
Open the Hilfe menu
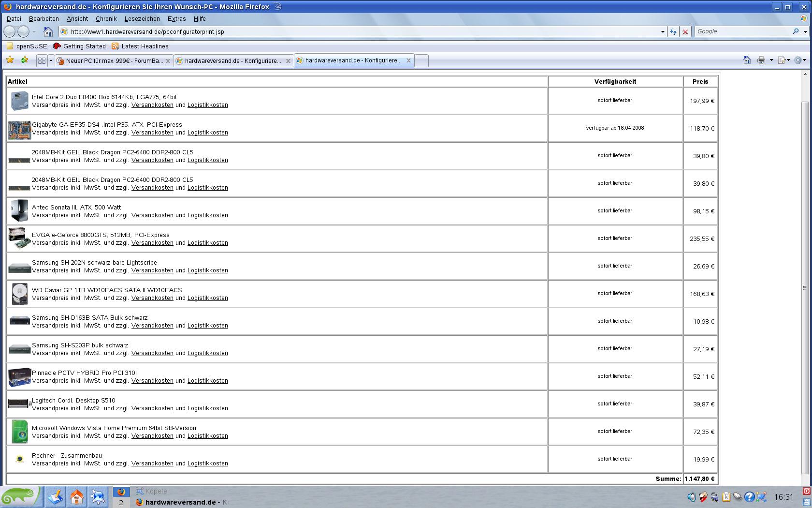[x=200, y=19]
